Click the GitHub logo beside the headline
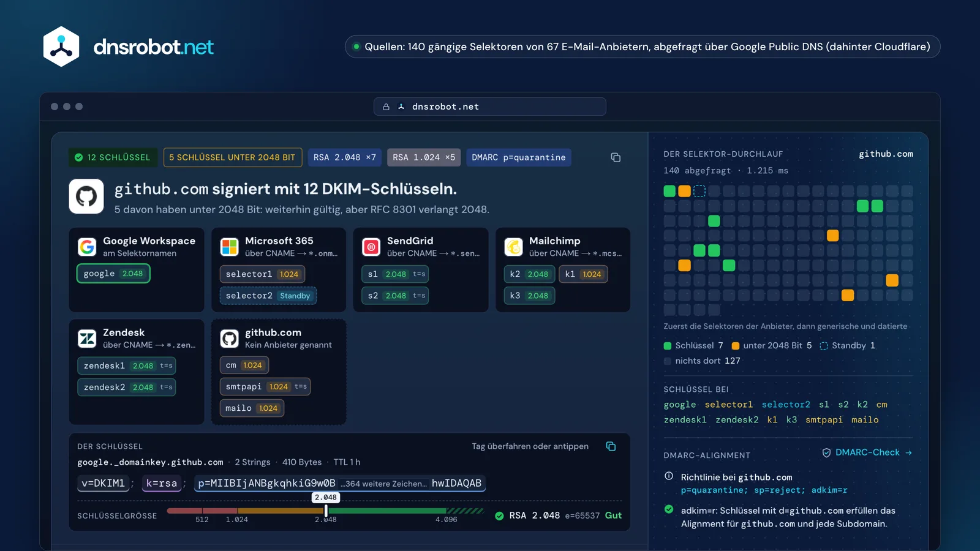This screenshot has width=980, height=551. point(86,196)
